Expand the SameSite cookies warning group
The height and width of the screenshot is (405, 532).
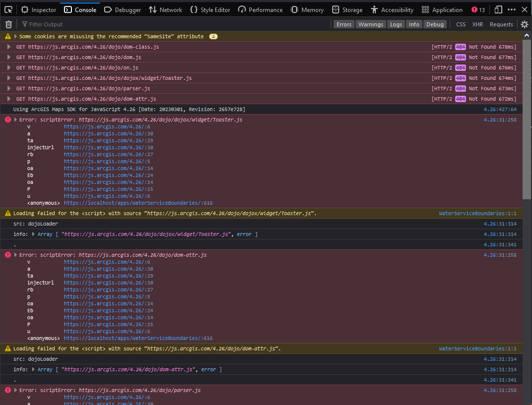15,36
